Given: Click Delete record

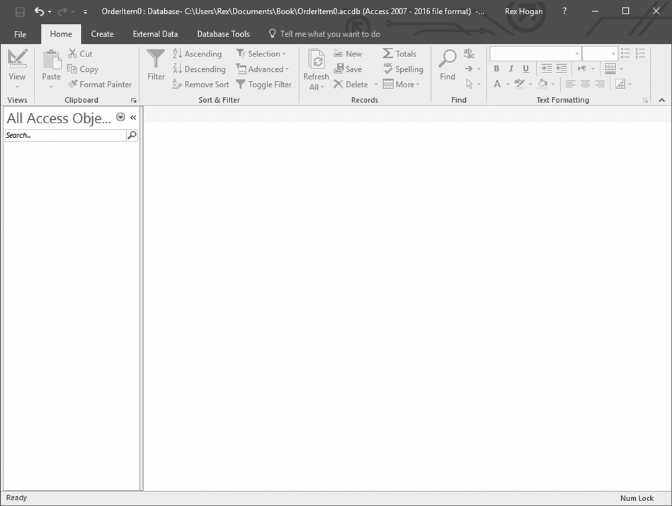Looking at the screenshot, I should click(x=351, y=84).
